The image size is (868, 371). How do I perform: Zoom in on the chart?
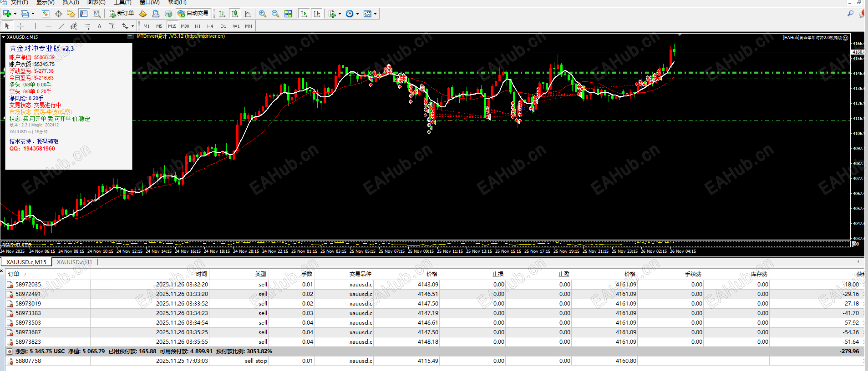click(x=263, y=14)
